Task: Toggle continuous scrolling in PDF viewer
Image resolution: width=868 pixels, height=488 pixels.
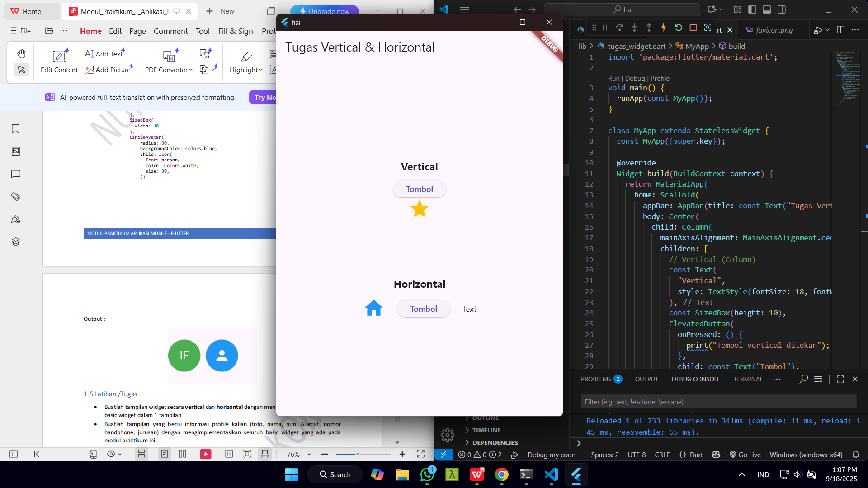Action: 142,454
